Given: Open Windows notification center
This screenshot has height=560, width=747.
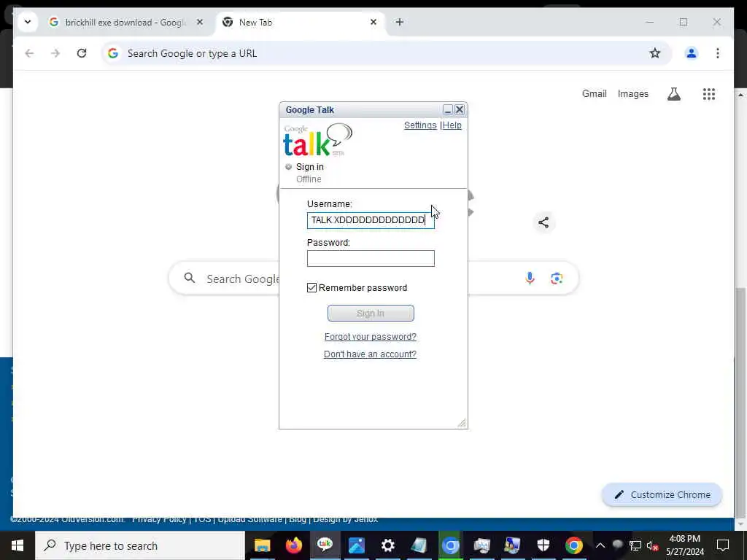Looking at the screenshot, I should tap(723, 545).
